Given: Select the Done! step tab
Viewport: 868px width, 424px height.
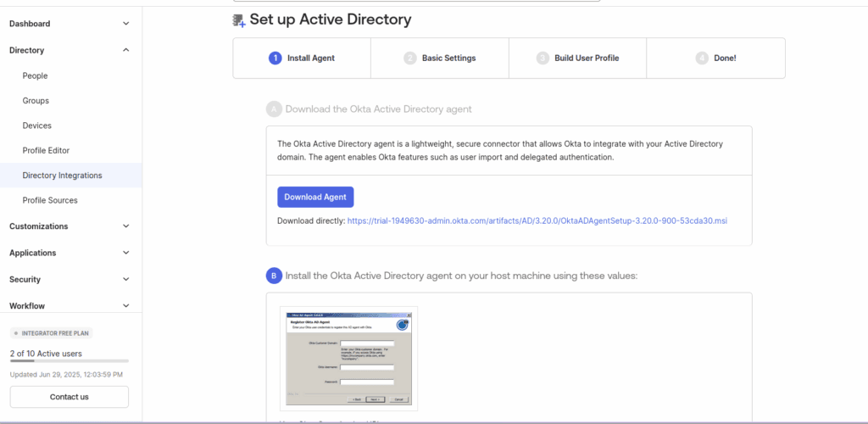Looking at the screenshot, I should tap(715, 59).
